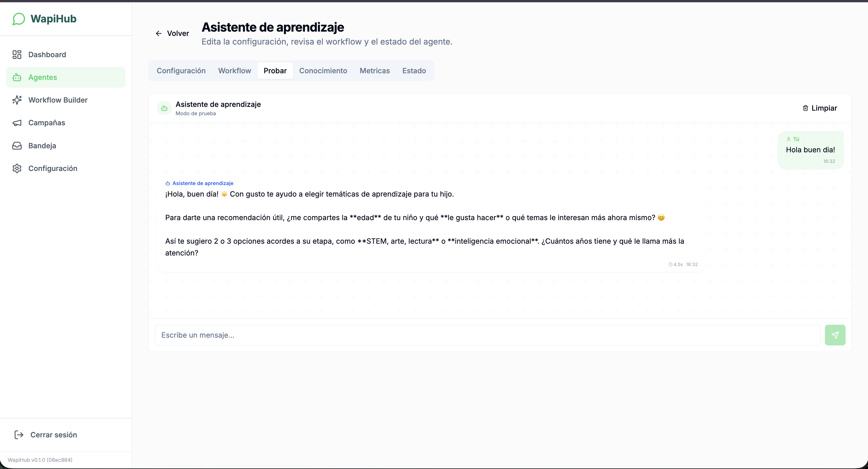Switch to the Workflow tab
This screenshot has width=868, height=469.
click(x=235, y=71)
